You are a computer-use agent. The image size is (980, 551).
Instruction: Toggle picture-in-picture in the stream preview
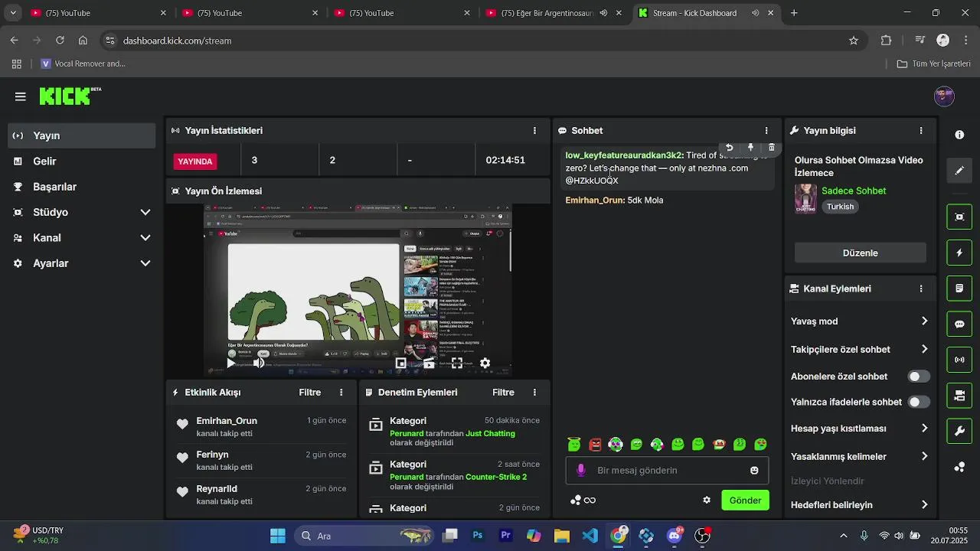point(400,363)
